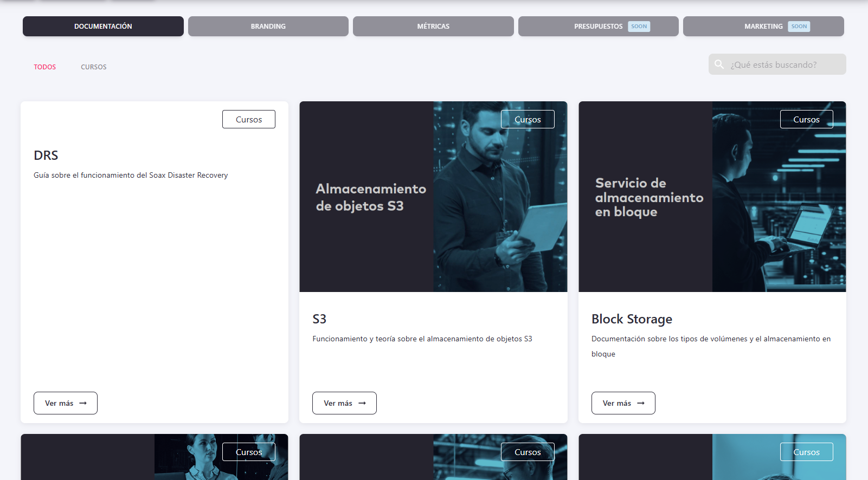
Task: Click the S3 card title
Action: (x=319, y=319)
